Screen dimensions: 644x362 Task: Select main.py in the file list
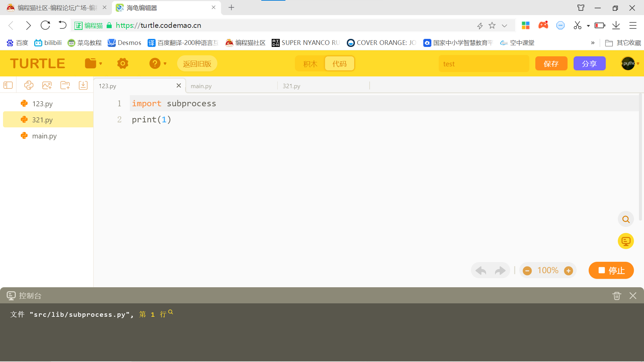click(x=48, y=136)
